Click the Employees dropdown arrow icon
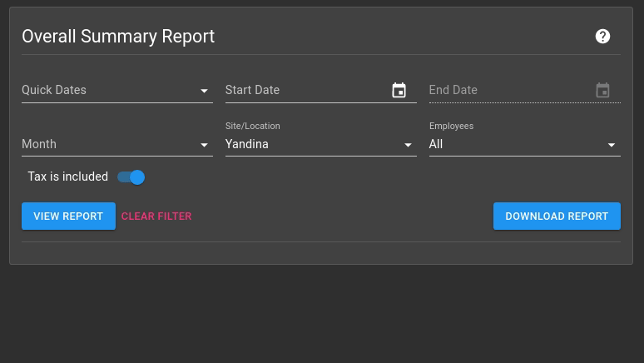The width and height of the screenshot is (644, 363). [612, 145]
